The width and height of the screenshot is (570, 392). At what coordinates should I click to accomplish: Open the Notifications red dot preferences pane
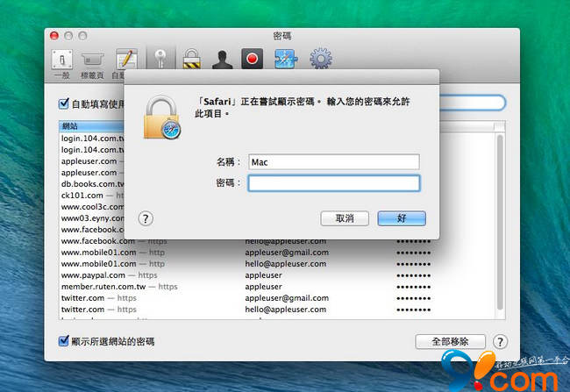254,60
